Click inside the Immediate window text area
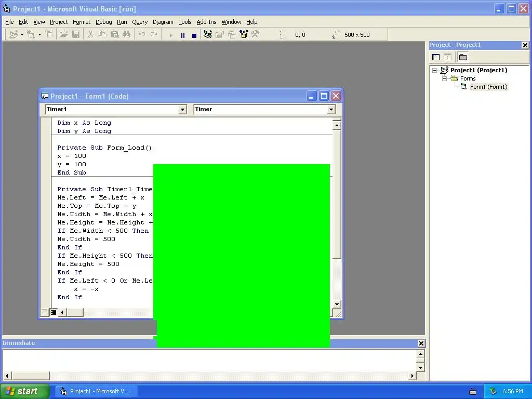Image resolution: width=532 pixels, height=399 pixels. 209,360
